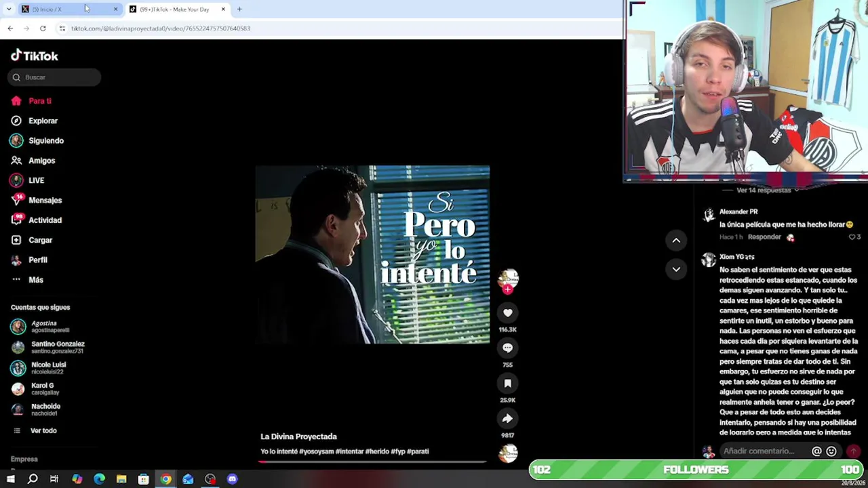Open LIVE section
The image size is (868, 488).
click(x=36, y=180)
